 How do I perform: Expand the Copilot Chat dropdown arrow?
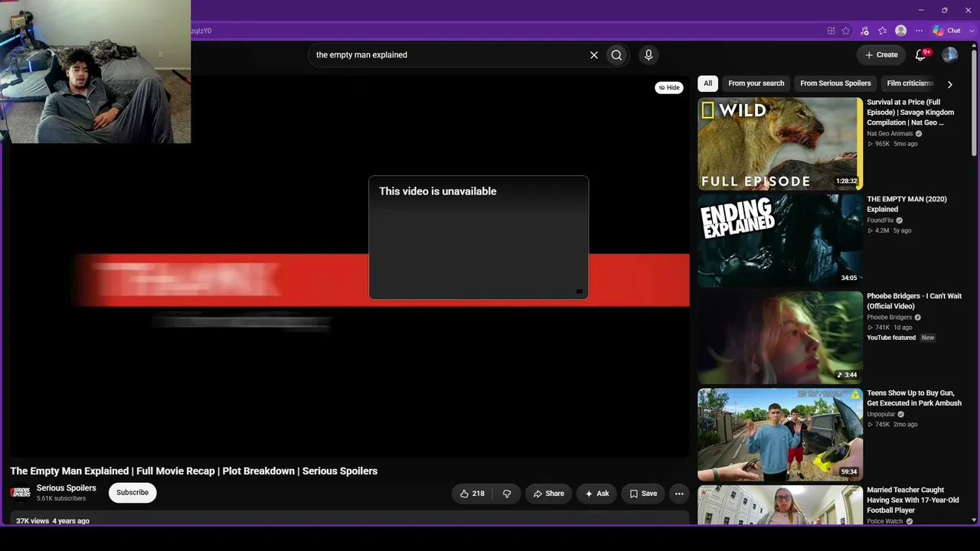click(972, 31)
